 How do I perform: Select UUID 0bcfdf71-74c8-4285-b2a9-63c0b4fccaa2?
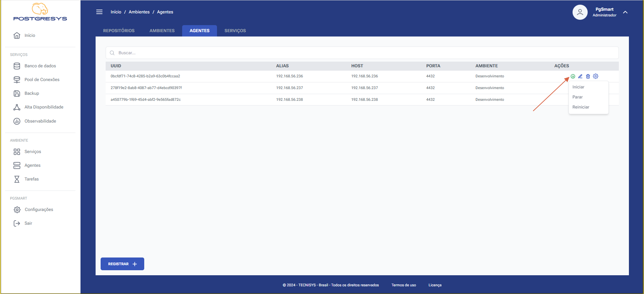(x=145, y=76)
